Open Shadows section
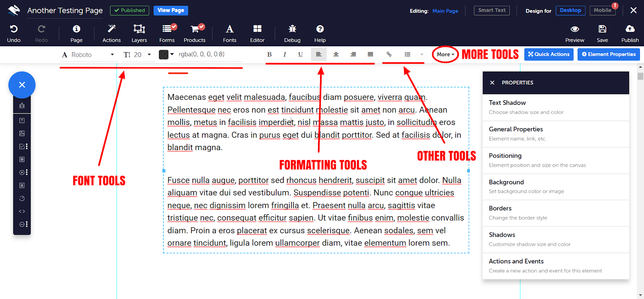This screenshot has width=644, height=299. click(555, 240)
